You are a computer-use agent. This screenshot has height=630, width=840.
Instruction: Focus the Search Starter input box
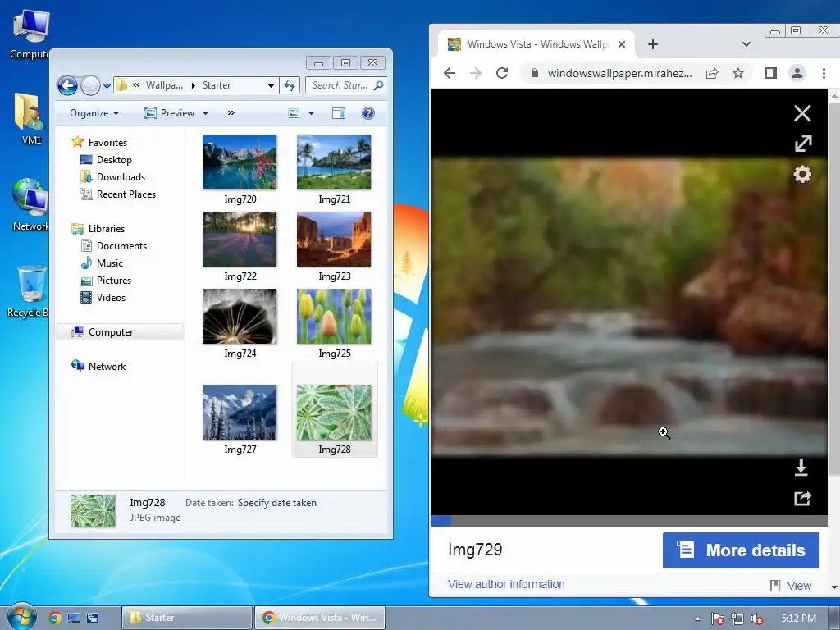[345, 85]
